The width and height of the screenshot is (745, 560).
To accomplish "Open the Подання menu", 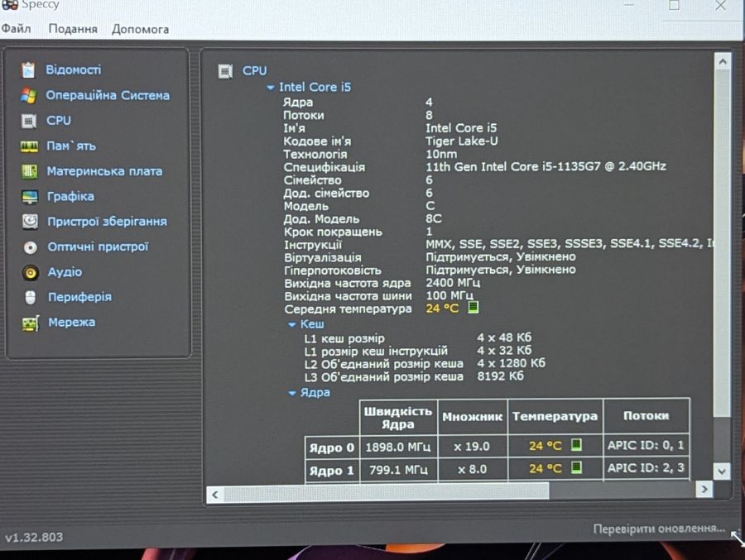I will (73, 29).
